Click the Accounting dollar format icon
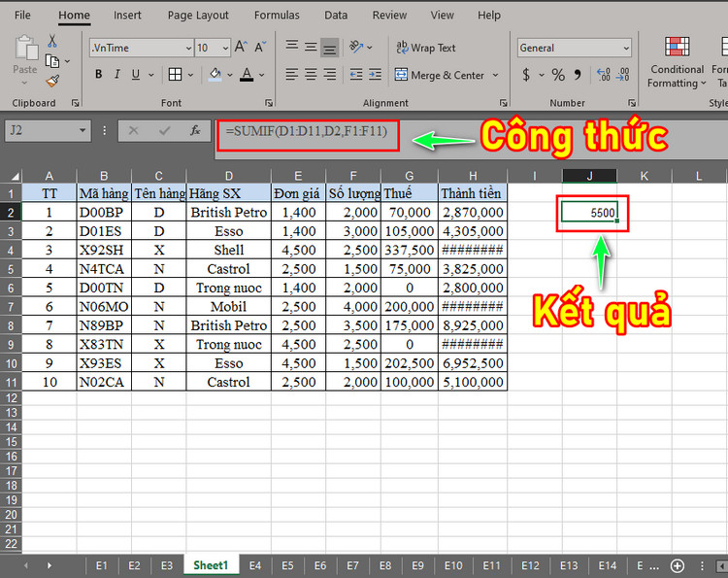The width and height of the screenshot is (728, 578). (526, 75)
